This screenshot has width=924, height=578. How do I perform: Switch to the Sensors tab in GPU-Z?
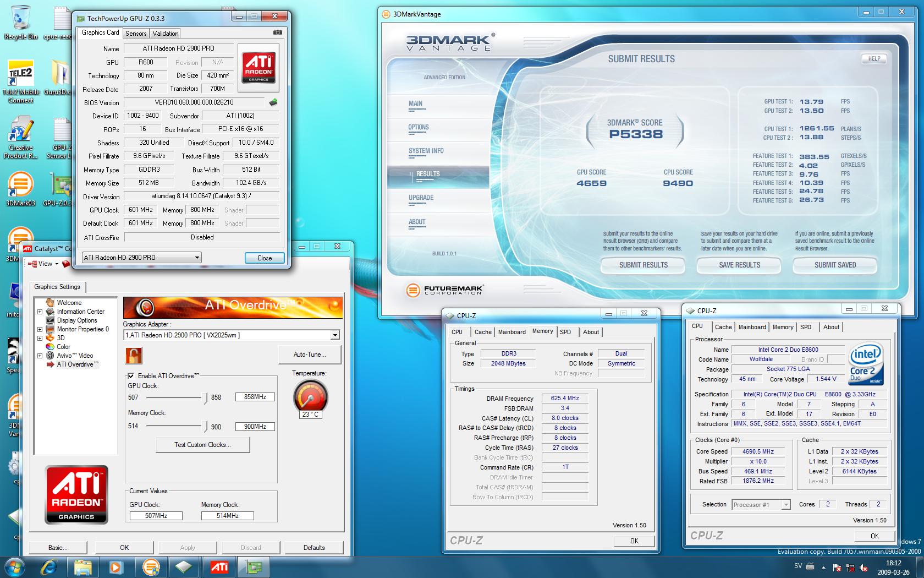pos(136,34)
